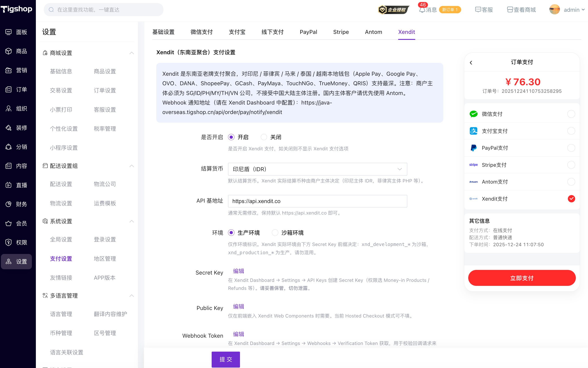Switch to the Stripe tab
Image resolution: width=588 pixels, height=368 pixels.
[341, 32]
